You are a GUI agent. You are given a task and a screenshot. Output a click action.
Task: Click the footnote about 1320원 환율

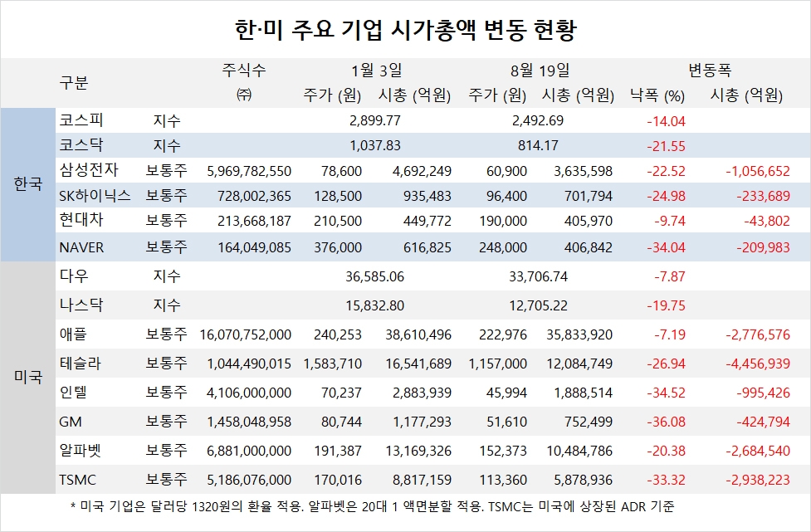[373, 506]
